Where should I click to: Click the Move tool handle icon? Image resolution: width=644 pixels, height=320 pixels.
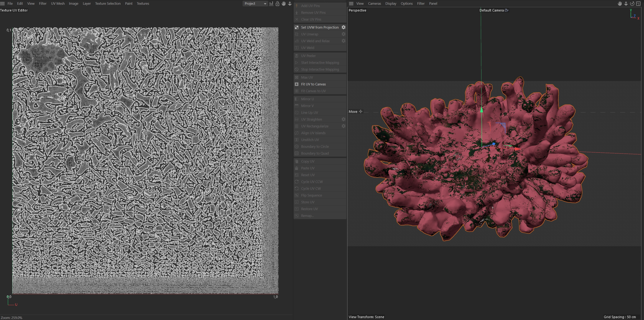360,112
